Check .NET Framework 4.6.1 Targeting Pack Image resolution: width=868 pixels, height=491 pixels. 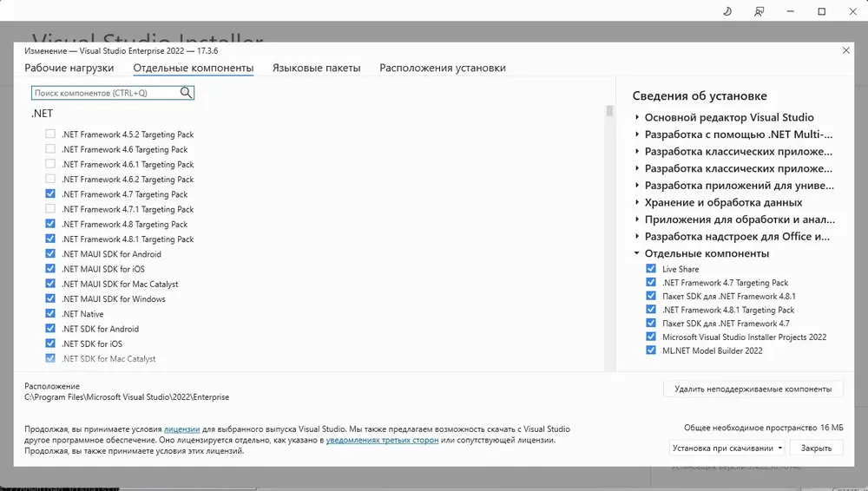coord(50,164)
